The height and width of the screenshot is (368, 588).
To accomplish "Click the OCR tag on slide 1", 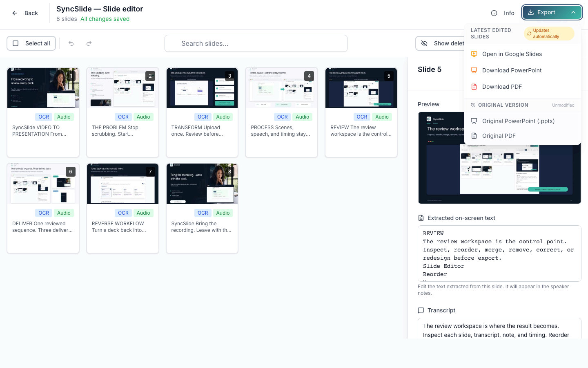I will 44,117.
